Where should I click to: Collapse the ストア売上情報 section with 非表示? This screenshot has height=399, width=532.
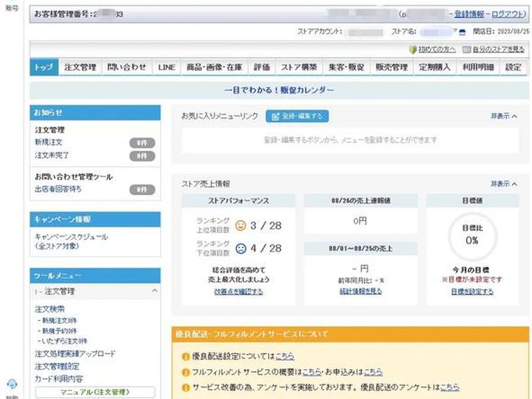click(504, 184)
